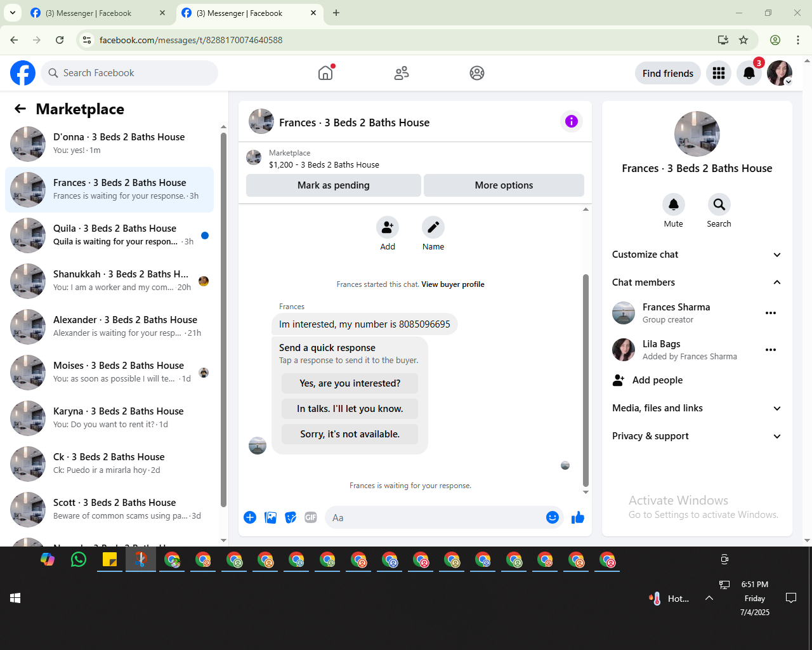Open a new browser tab

pos(336,13)
